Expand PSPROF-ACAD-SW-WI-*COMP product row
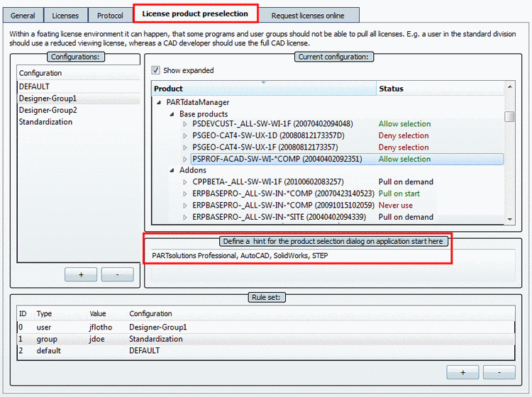The width and height of the screenshot is (532, 397). [x=185, y=159]
